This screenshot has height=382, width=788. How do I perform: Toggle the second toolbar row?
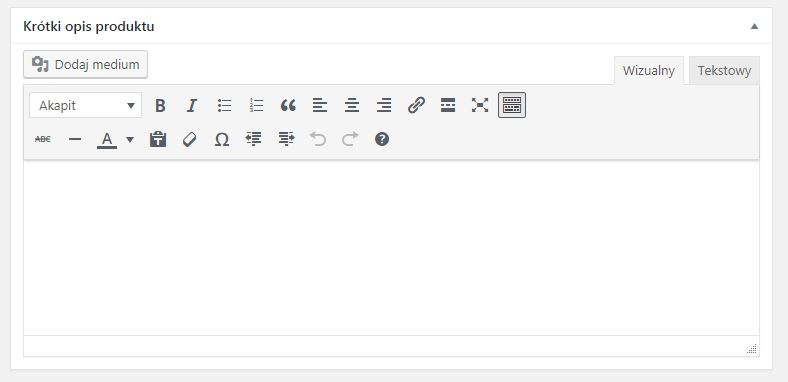tap(512, 105)
